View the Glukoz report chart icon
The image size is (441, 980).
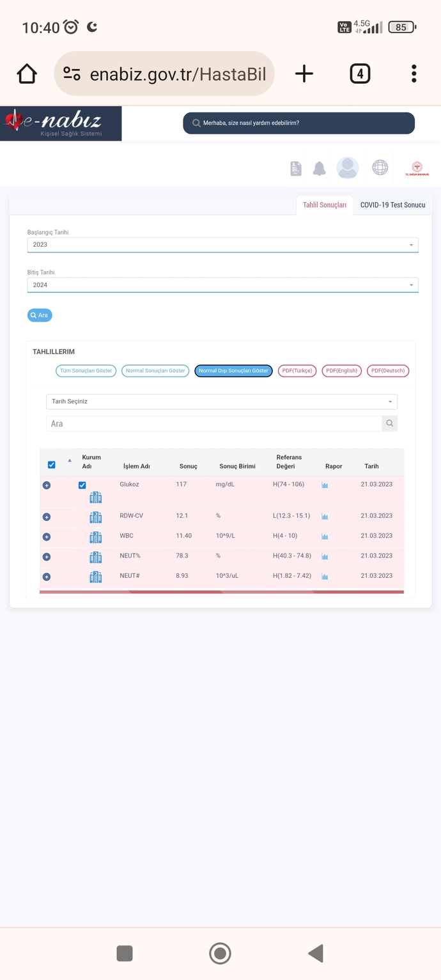coord(325,485)
